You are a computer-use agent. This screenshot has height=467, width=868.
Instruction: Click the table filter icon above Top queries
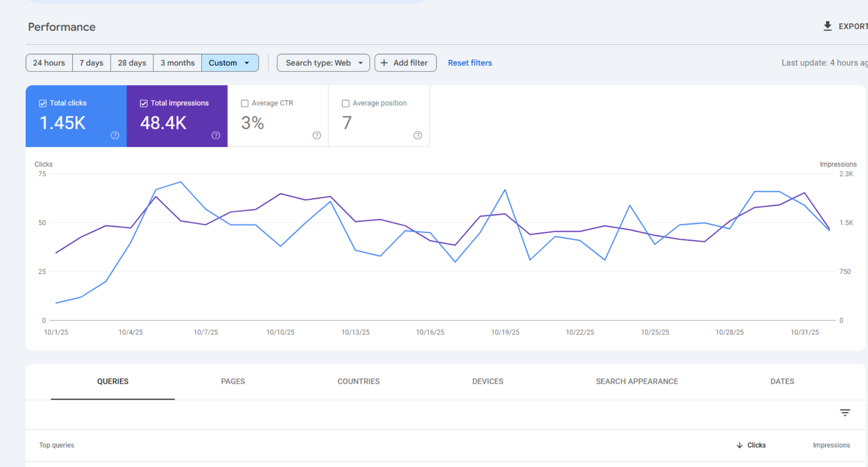844,412
